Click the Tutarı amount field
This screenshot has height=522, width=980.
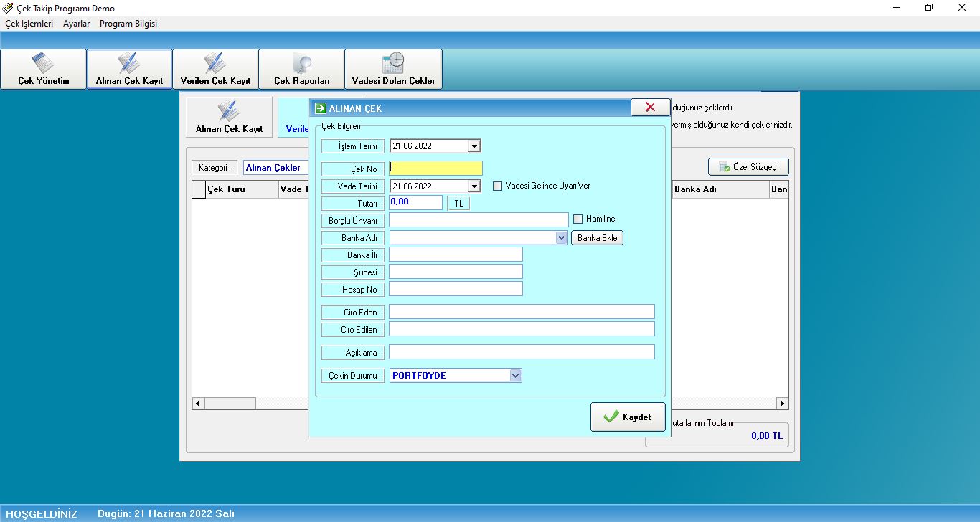(x=415, y=202)
